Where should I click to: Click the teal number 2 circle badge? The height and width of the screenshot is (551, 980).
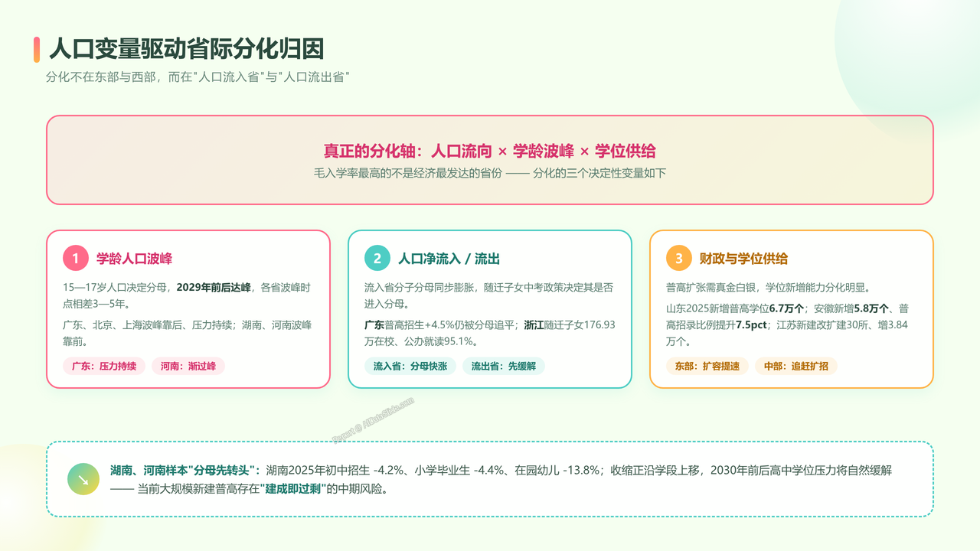pyautogui.click(x=377, y=258)
